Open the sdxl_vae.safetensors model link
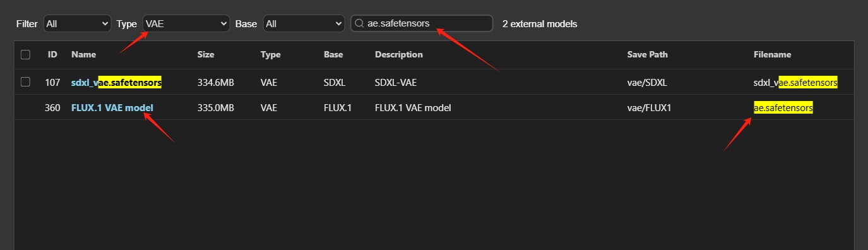 (x=116, y=82)
